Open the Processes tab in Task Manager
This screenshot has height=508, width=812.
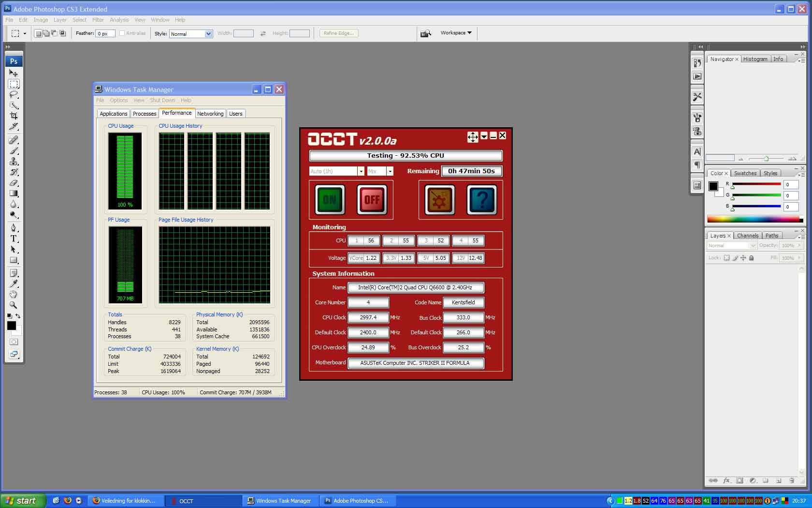pyautogui.click(x=145, y=114)
